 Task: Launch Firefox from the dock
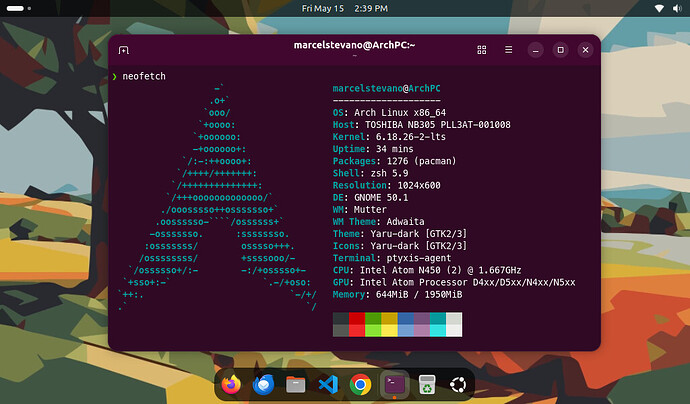[231, 385]
